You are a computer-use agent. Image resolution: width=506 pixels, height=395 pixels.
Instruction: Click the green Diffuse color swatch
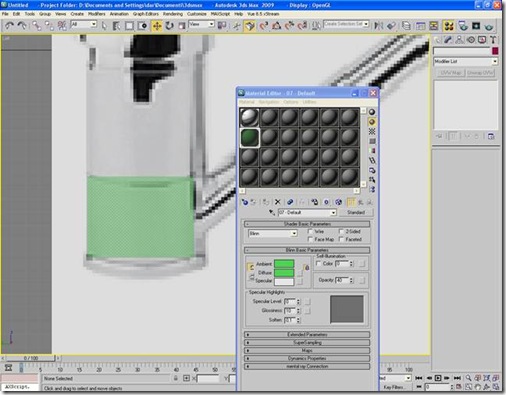[284, 273]
